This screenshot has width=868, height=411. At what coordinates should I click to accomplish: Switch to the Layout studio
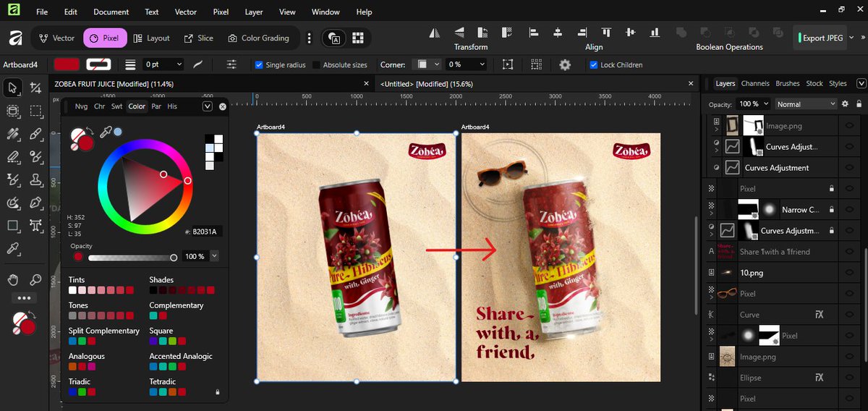coord(151,38)
